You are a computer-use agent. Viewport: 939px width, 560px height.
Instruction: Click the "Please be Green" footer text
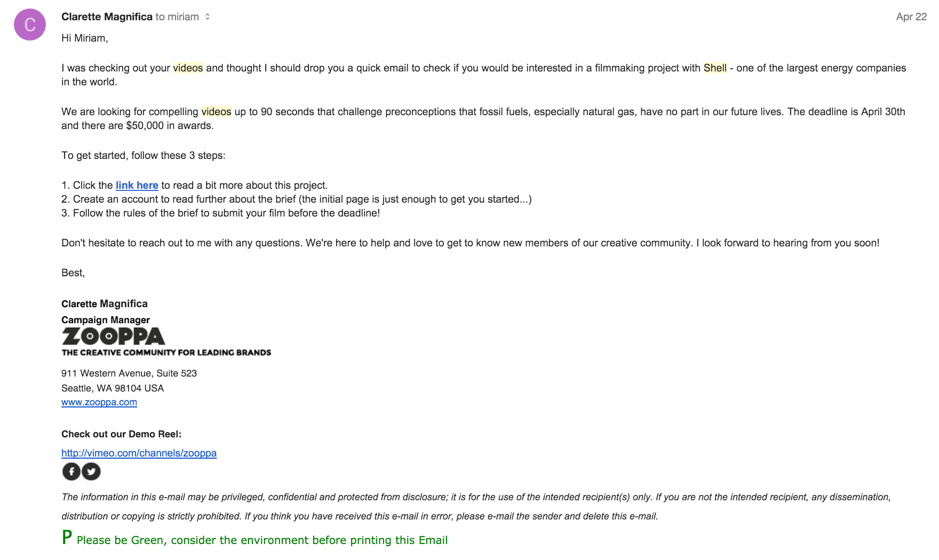pyautogui.click(x=262, y=540)
